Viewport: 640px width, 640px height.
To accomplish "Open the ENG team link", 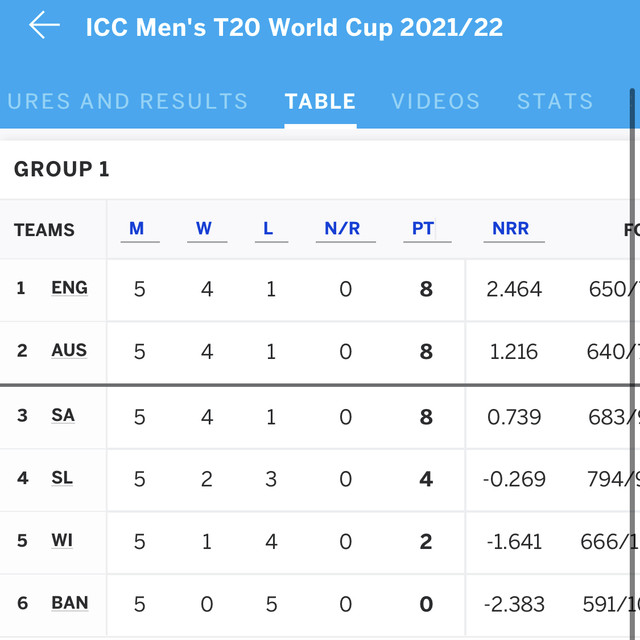I will (69, 288).
